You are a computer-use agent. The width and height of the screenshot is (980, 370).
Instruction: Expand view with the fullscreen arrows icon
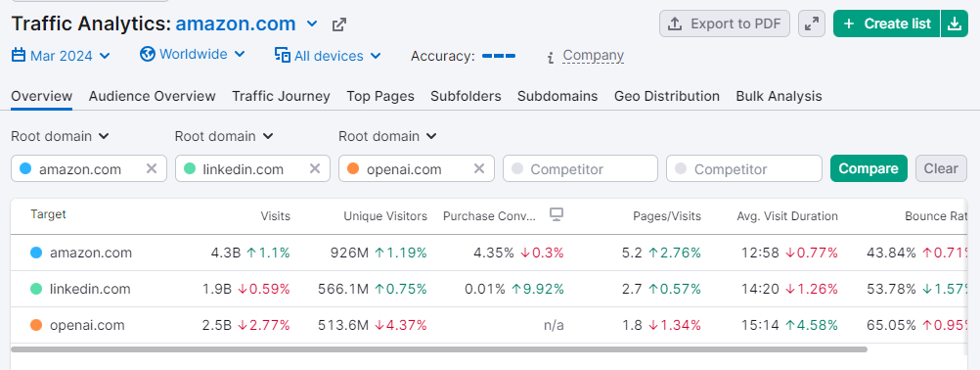click(x=811, y=23)
